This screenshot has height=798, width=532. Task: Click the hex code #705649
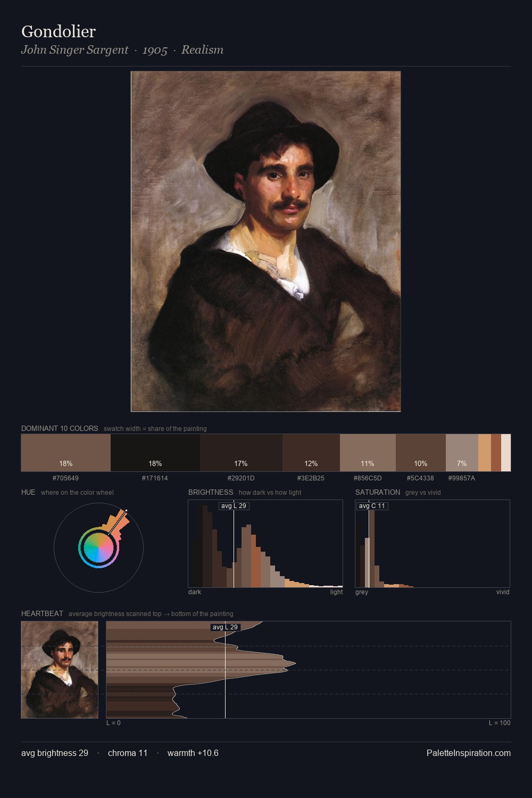pos(65,478)
